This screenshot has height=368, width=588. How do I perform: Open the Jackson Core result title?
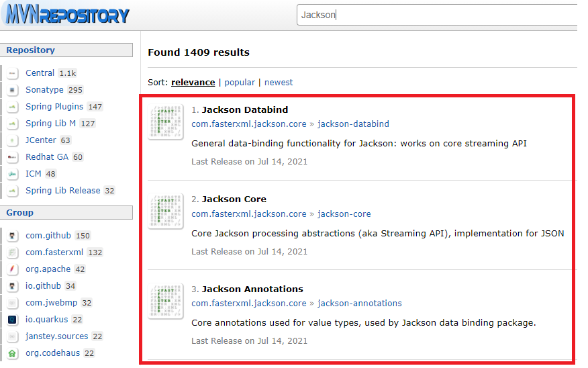[x=234, y=199]
